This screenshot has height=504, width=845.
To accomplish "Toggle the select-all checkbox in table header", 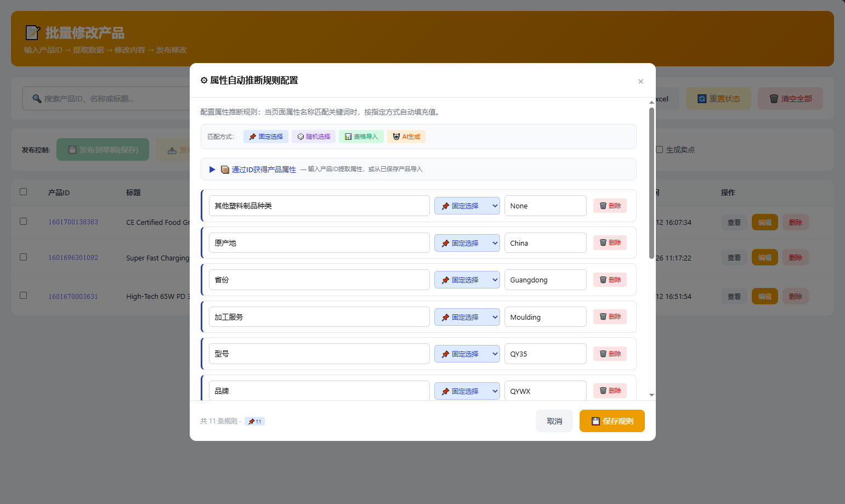I will tap(24, 192).
